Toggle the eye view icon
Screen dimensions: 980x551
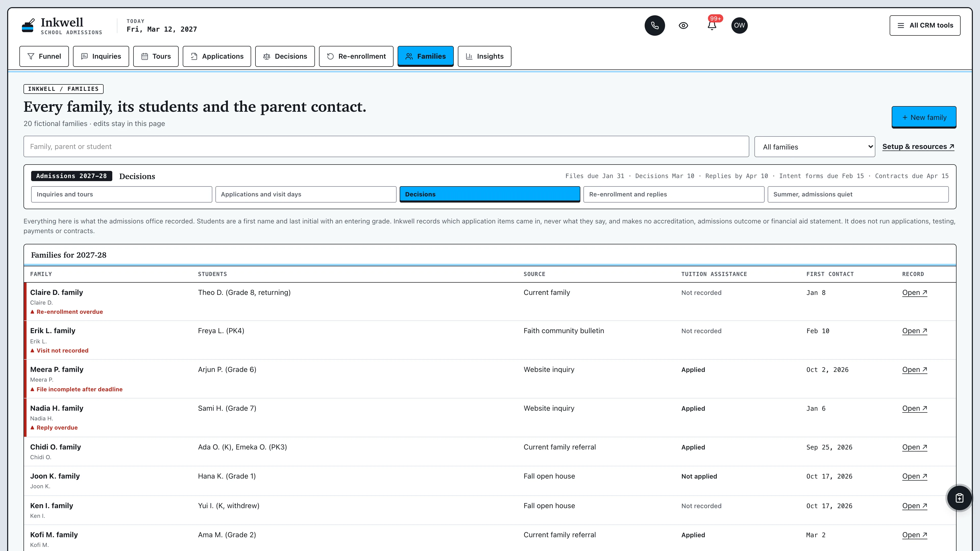coord(683,26)
